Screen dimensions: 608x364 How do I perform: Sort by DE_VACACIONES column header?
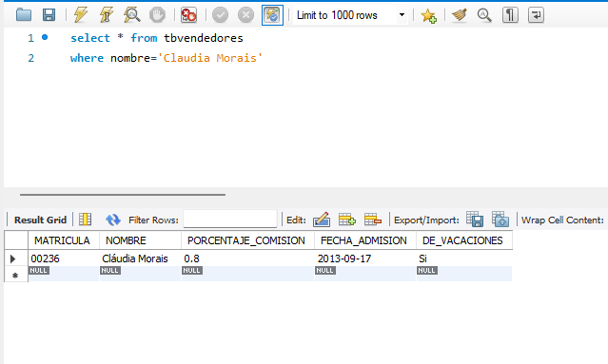(464, 240)
